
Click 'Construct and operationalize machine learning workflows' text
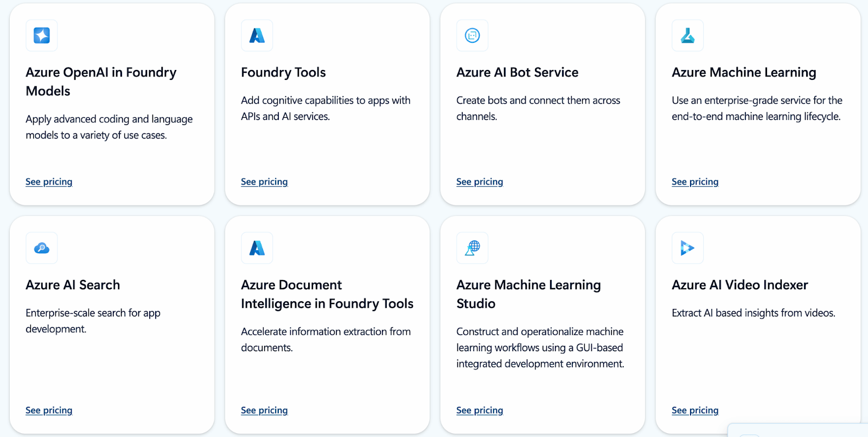[x=540, y=347]
